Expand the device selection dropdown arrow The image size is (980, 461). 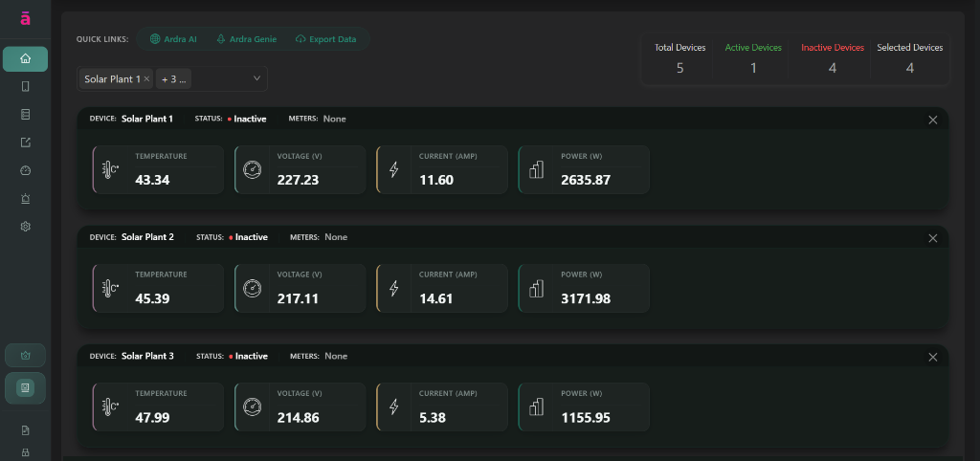256,78
